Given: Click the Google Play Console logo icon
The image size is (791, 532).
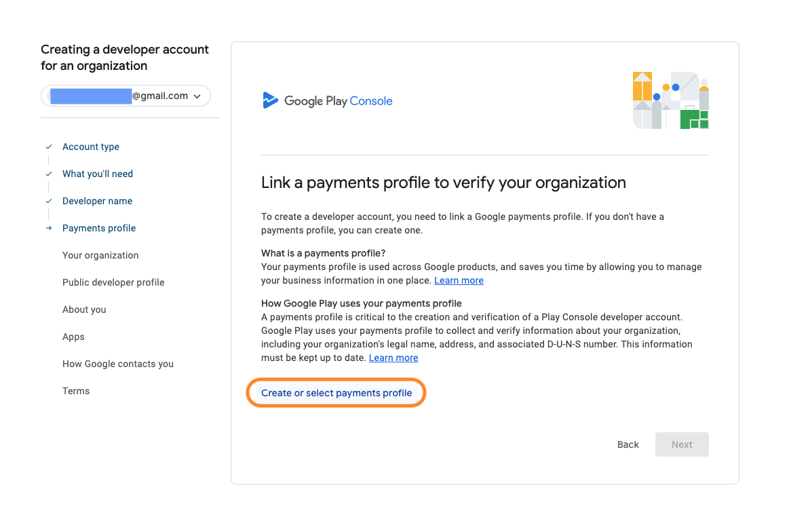Looking at the screenshot, I should [x=270, y=100].
